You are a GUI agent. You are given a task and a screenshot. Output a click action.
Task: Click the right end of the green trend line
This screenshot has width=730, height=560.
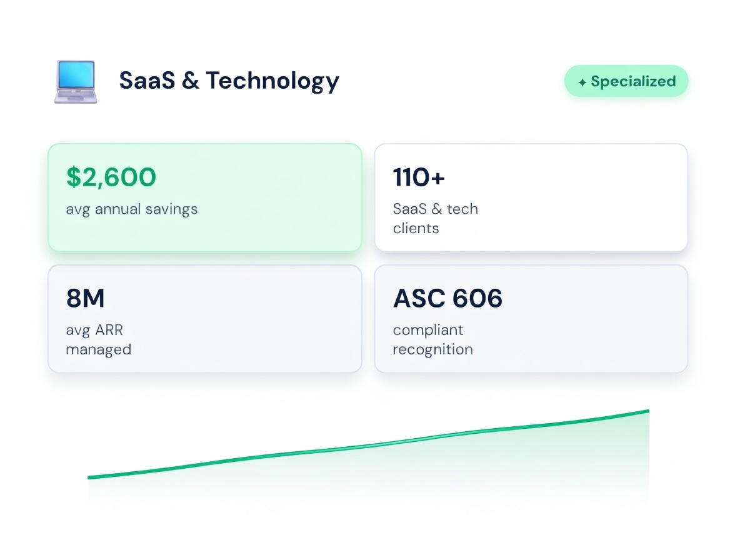(x=647, y=411)
